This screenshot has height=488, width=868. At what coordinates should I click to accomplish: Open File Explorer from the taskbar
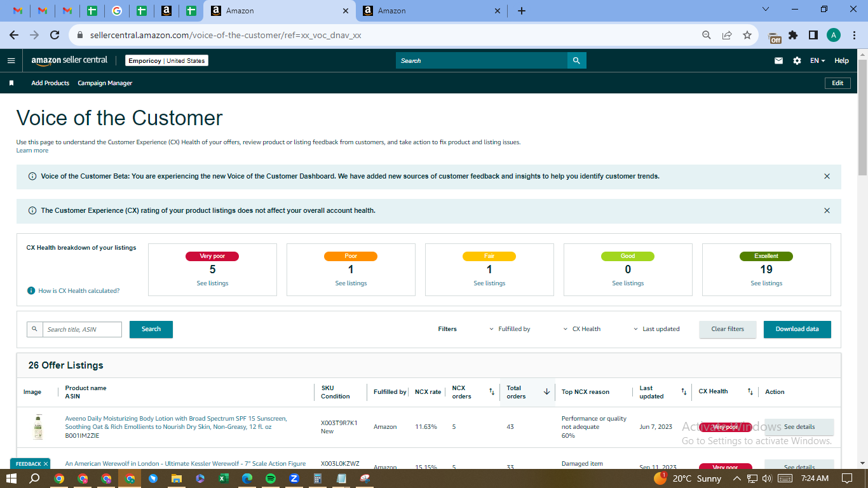[177, 478]
